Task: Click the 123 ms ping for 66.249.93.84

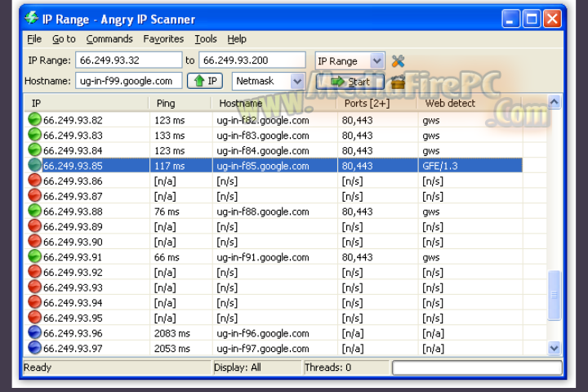Action: tap(170, 151)
